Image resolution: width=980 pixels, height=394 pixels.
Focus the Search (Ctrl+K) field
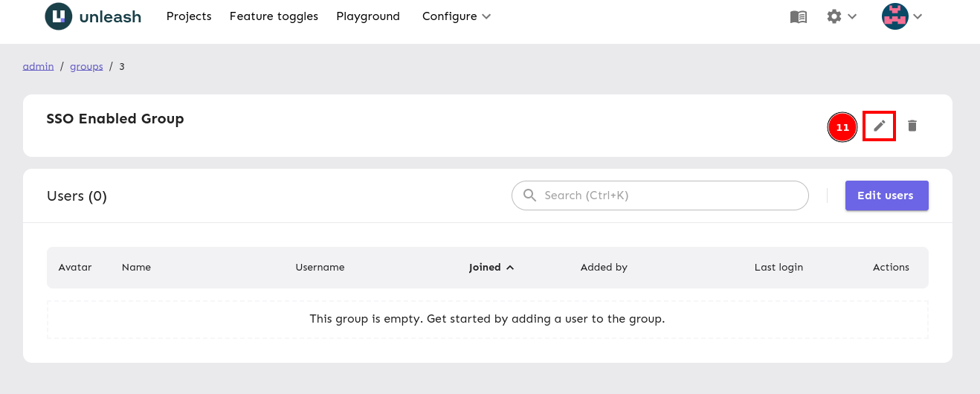[669, 196]
